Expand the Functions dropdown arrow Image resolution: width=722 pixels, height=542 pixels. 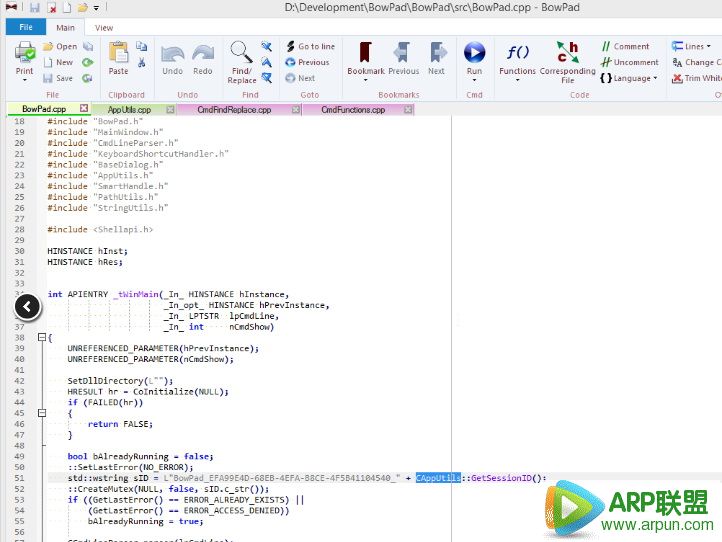(518, 80)
